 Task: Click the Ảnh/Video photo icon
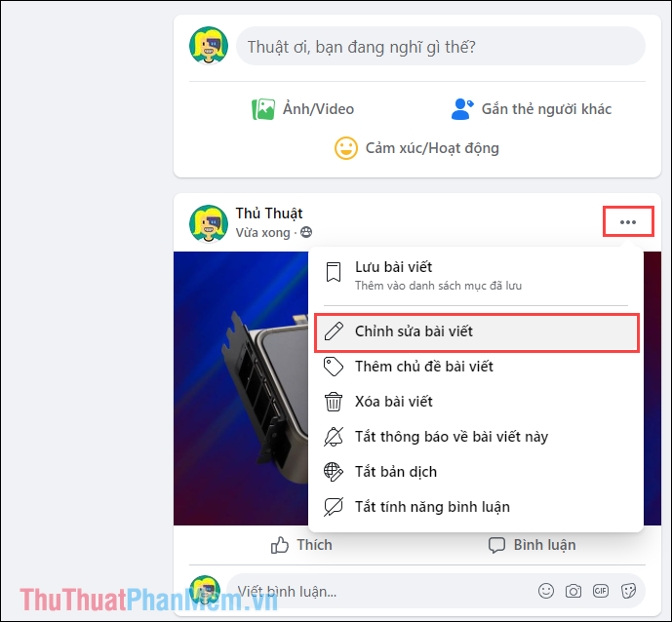(263, 109)
